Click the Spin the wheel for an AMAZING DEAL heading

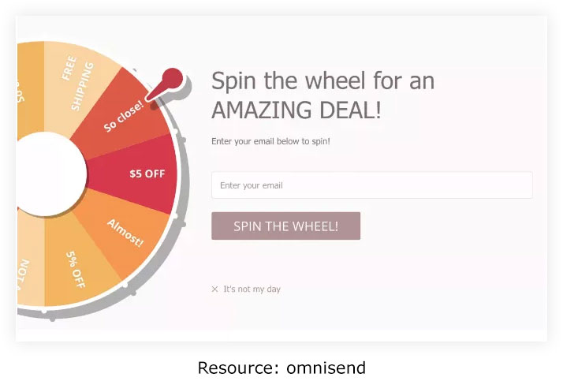[323, 95]
